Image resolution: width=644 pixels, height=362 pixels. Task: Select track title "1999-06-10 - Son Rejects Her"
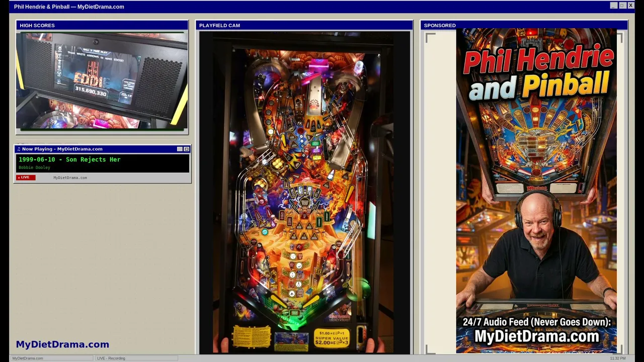69,159
